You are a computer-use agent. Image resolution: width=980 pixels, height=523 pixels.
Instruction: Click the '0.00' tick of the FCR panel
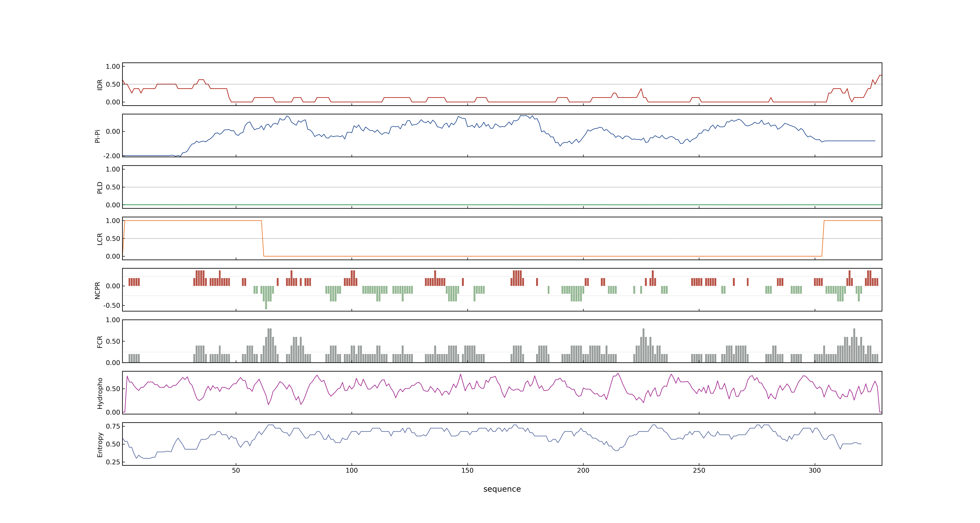(113, 363)
